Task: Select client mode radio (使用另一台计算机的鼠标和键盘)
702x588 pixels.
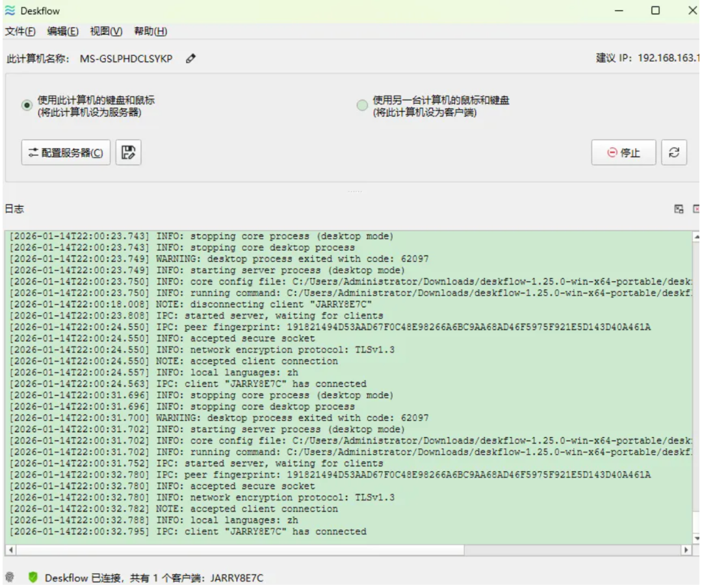Action: pyautogui.click(x=362, y=105)
